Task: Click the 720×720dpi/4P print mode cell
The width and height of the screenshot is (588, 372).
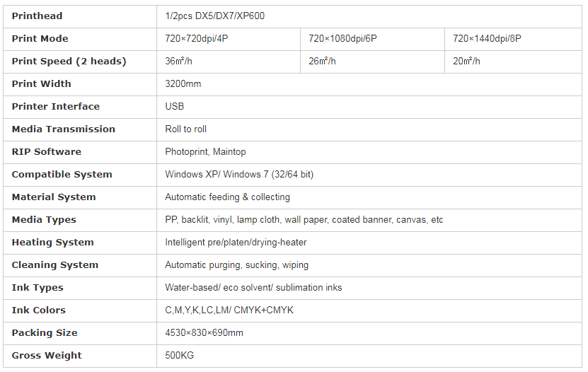Action: pyautogui.click(x=229, y=39)
